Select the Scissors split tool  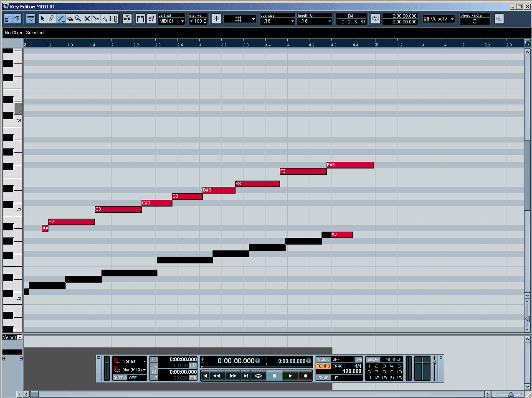(96, 19)
